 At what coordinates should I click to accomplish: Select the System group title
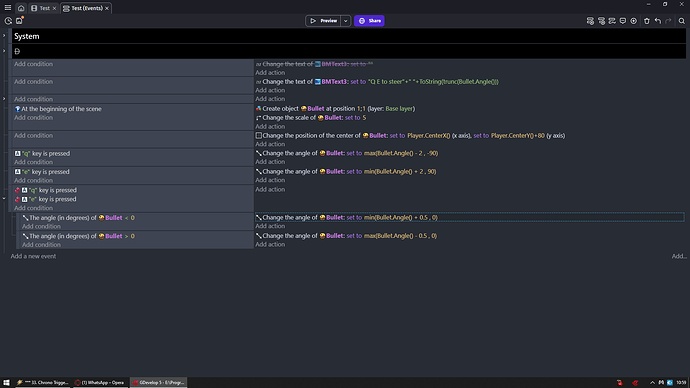click(x=27, y=36)
